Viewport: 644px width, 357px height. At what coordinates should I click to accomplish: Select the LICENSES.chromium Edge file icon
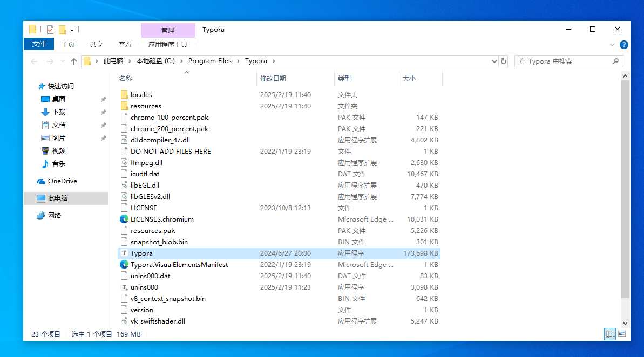(x=124, y=219)
